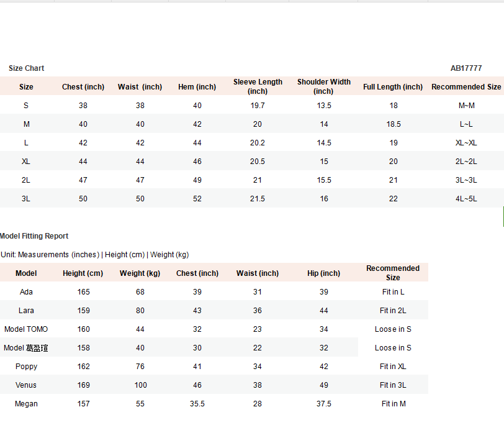Select the AB17777 product code cell
Viewport: 504px width, 448px height.
point(466,68)
